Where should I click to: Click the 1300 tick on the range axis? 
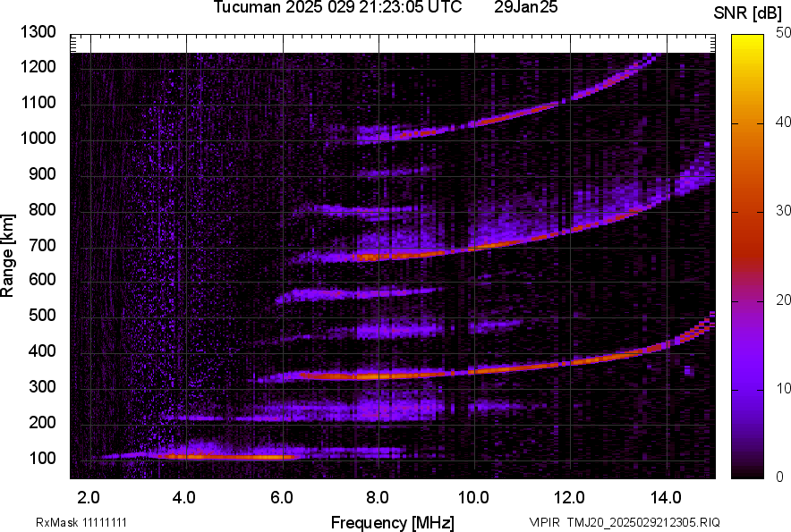pos(38,33)
